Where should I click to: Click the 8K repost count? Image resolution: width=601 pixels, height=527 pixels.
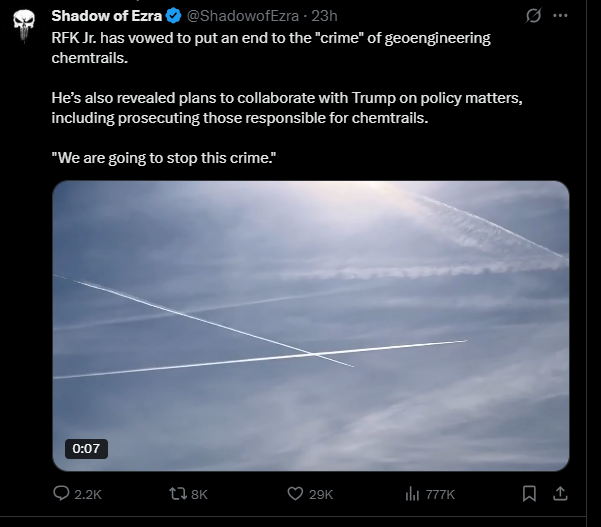point(199,494)
